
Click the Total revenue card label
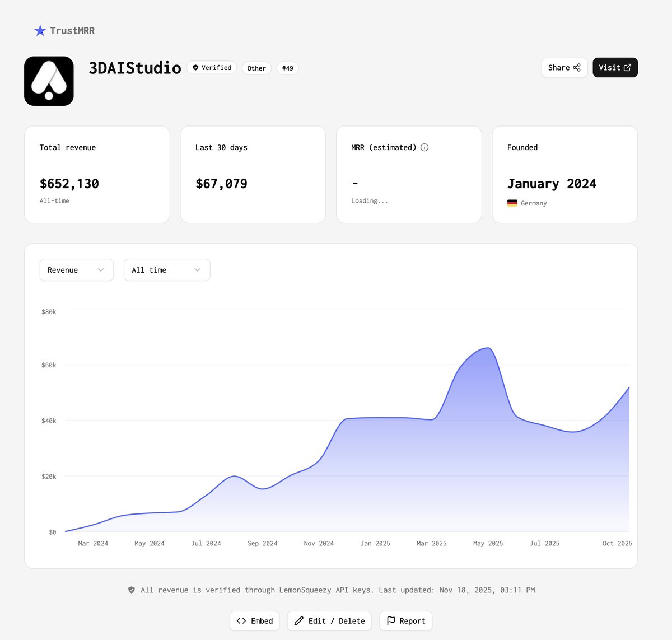pyautogui.click(x=68, y=148)
